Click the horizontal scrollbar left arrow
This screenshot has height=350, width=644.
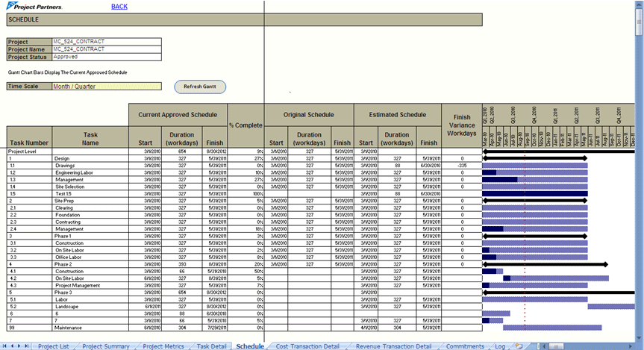tap(544, 346)
